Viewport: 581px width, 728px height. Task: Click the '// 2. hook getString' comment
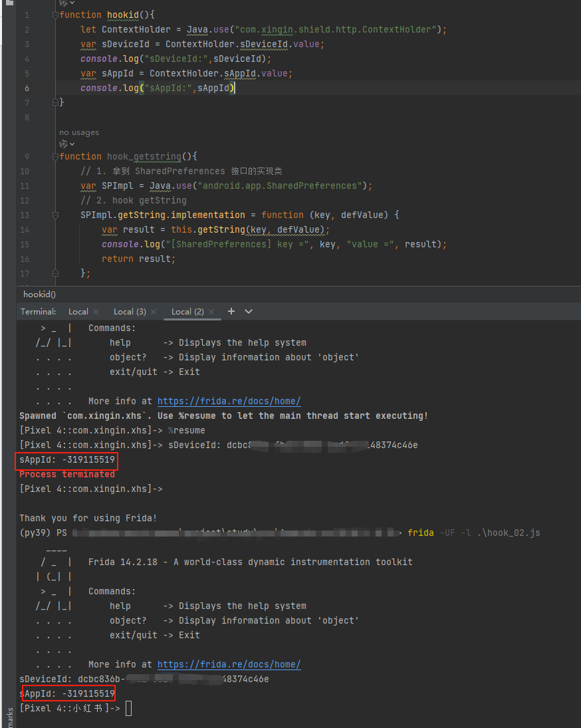(134, 201)
